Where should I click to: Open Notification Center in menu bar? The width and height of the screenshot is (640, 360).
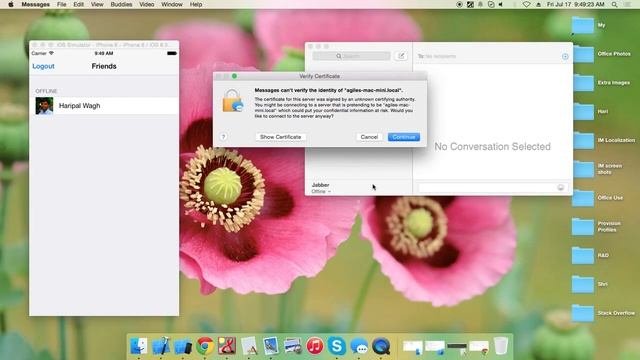coord(627,4)
